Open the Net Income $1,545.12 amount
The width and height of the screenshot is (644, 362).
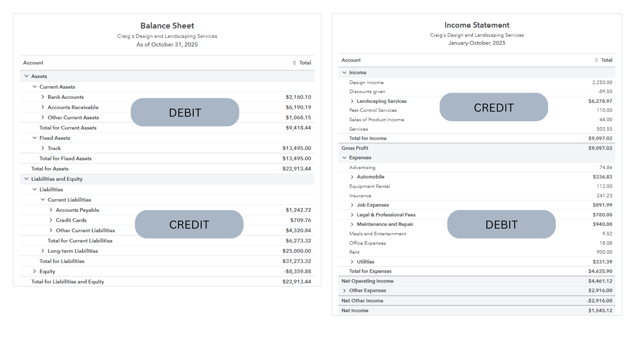[x=600, y=311]
